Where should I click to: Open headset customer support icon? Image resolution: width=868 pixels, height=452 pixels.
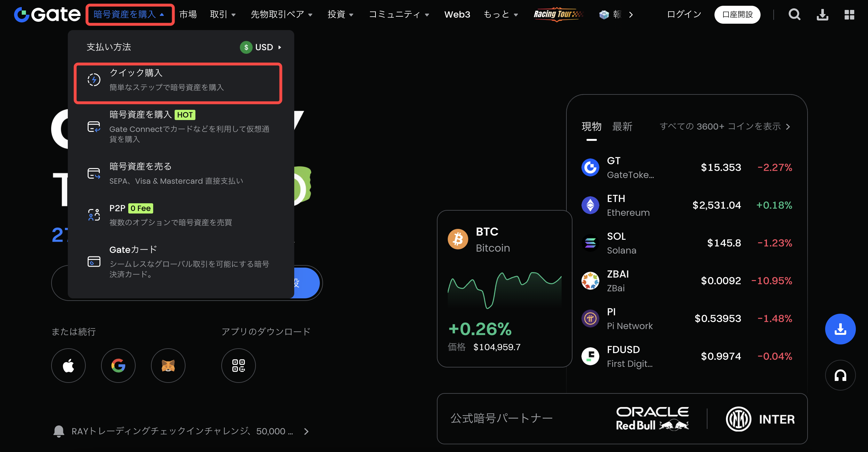pyautogui.click(x=840, y=375)
